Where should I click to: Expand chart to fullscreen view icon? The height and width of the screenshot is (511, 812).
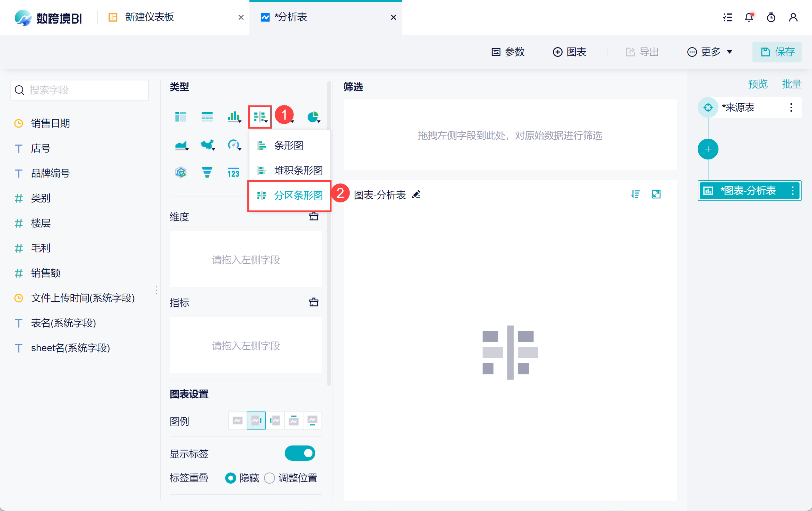[656, 194]
